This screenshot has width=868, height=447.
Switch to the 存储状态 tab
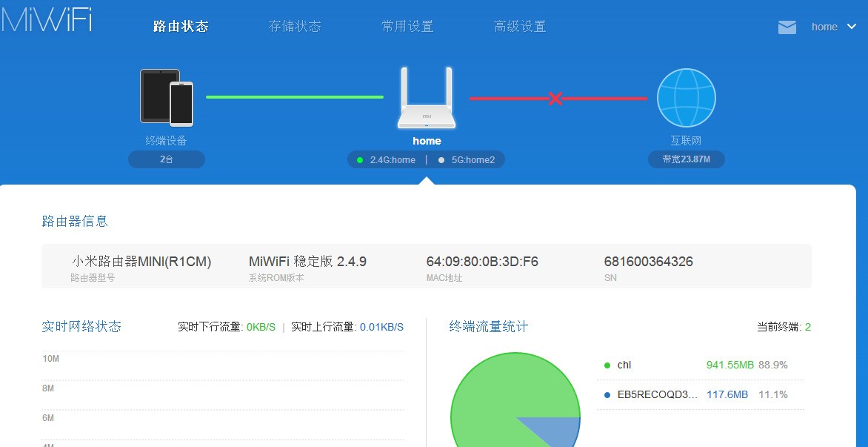pos(296,24)
